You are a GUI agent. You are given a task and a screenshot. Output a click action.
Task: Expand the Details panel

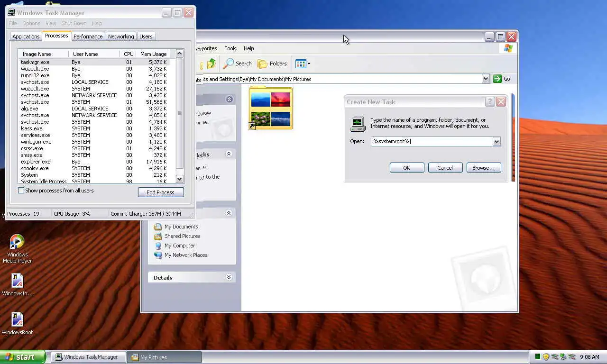pos(229,277)
